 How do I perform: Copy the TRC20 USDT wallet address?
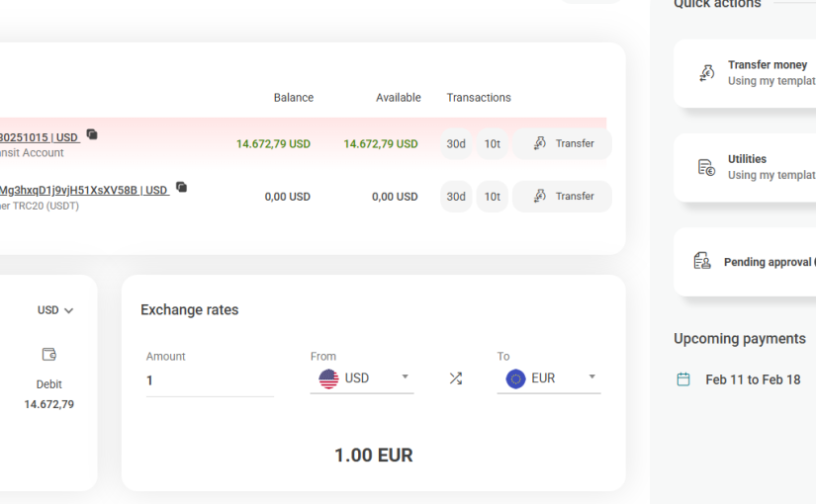181,187
